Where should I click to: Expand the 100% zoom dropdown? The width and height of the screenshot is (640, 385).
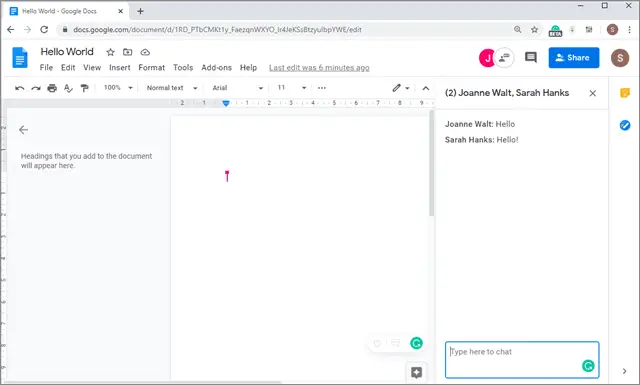118,88
